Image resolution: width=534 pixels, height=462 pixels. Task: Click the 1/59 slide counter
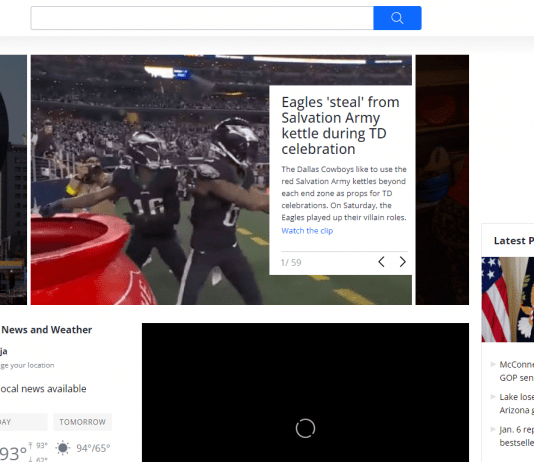(291, 262)
